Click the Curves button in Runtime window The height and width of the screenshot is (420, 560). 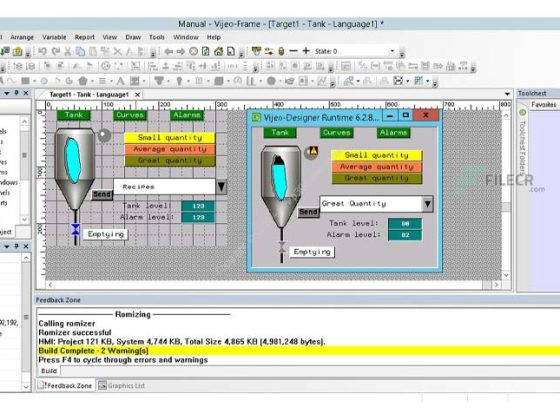(x=336, y=132)
